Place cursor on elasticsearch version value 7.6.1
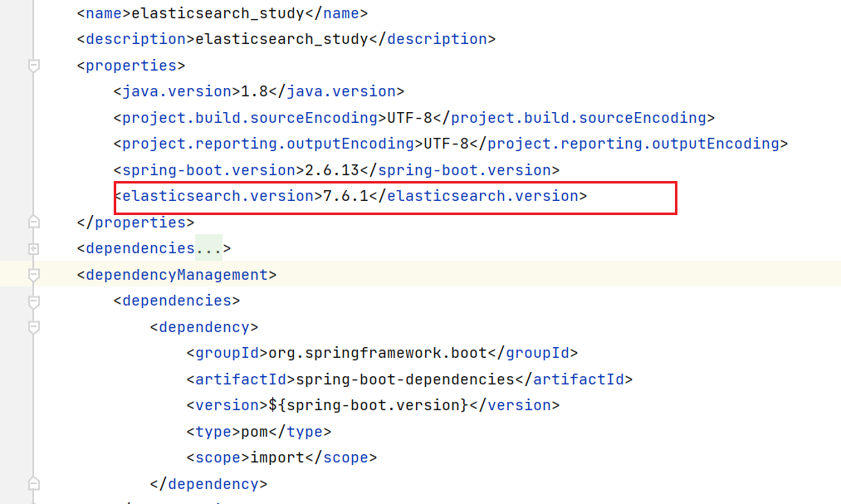The image size is (841, 504). coord(345,196)
